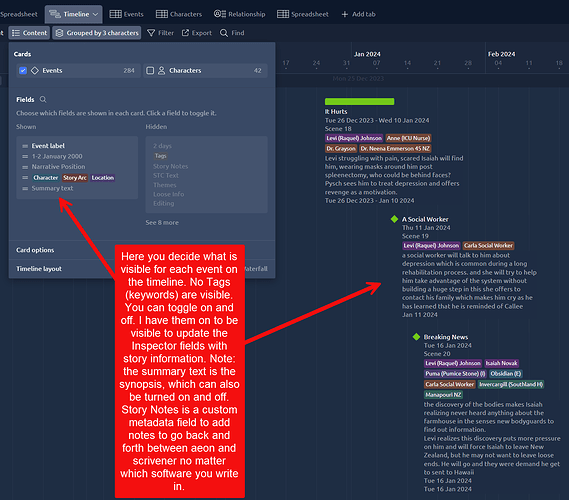
Task: Toggle the Story Arc field chip
Action: (x=75, y=178)
